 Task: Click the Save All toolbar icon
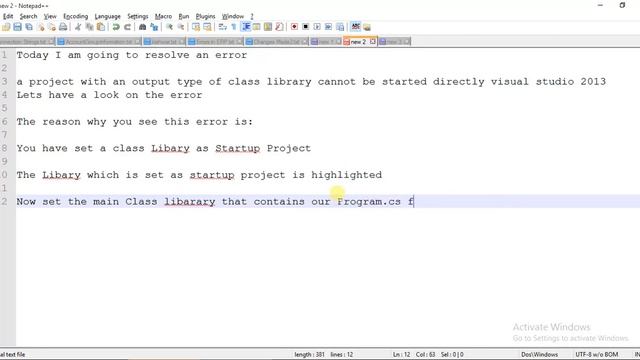click(29, 27)
